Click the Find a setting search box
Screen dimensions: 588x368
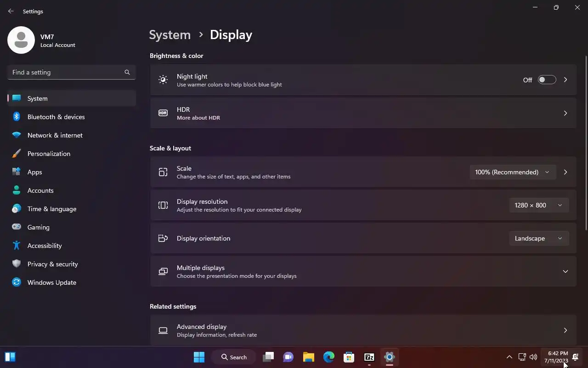click(x=72, y=72)
